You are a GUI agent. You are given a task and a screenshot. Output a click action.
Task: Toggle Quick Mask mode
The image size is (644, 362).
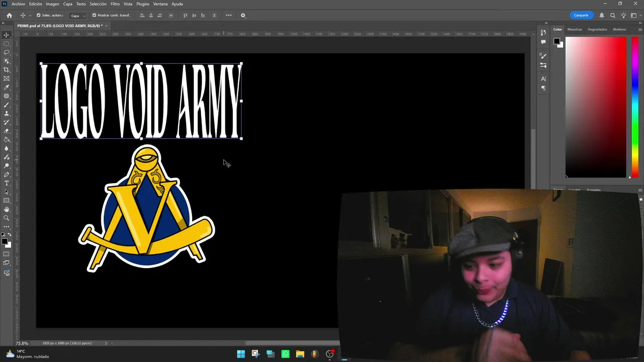click(x=7, y=254)
